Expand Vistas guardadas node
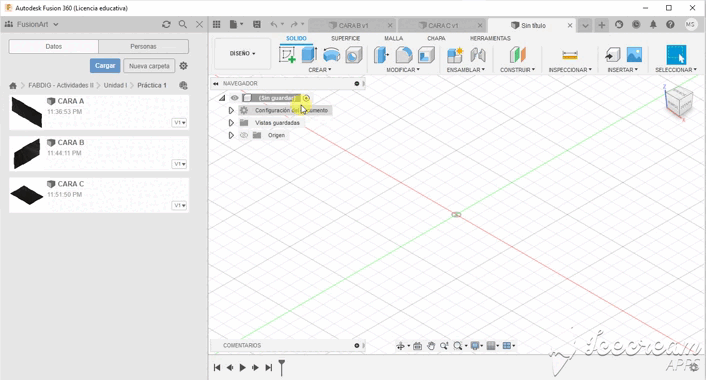Viewport: 706px width, 380px height. point(231,122)
